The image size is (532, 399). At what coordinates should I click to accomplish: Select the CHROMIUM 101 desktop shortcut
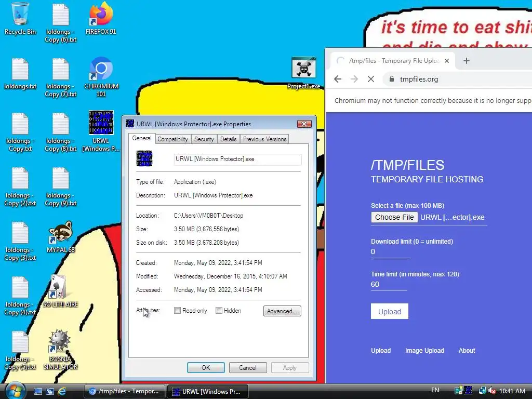click(x=101, y=77)
